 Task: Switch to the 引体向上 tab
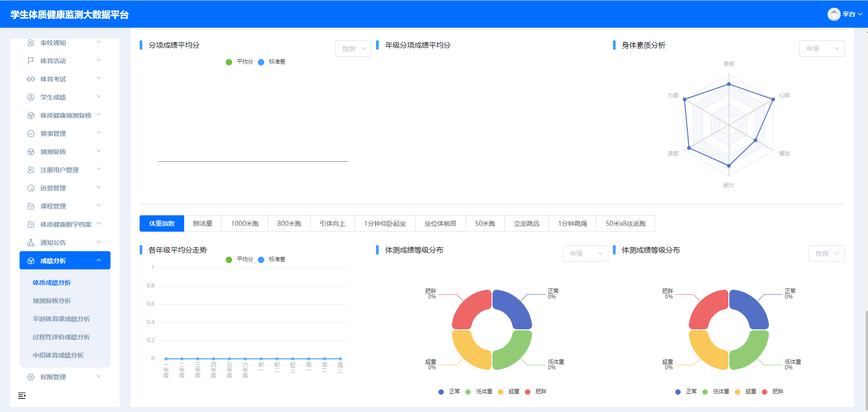(332, 223)
